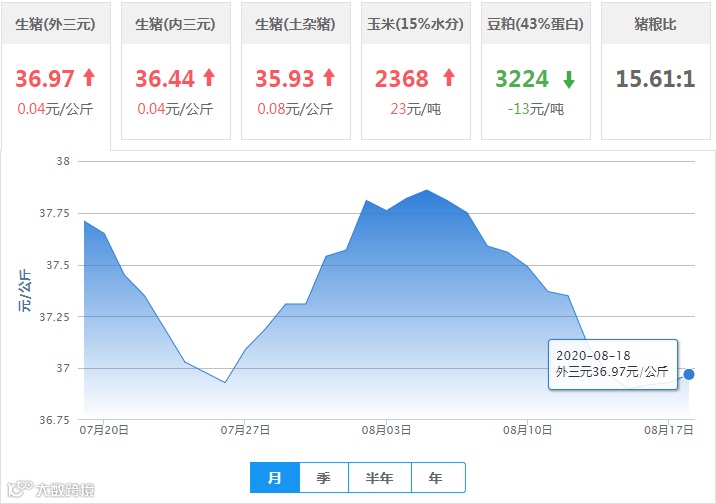716x504 pixels.
Task: Select the 生猪(外三元) price tab
Action: point(55,75)
